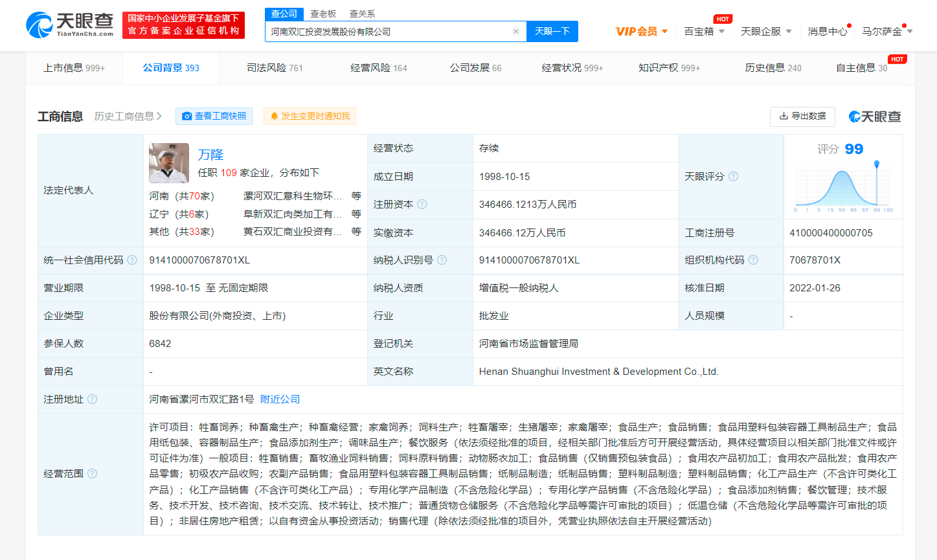This screenshot has height=560, width=937.
Task: Click help icon next to 注册地址
Action: pyautogui.click(x=93, y=399)
